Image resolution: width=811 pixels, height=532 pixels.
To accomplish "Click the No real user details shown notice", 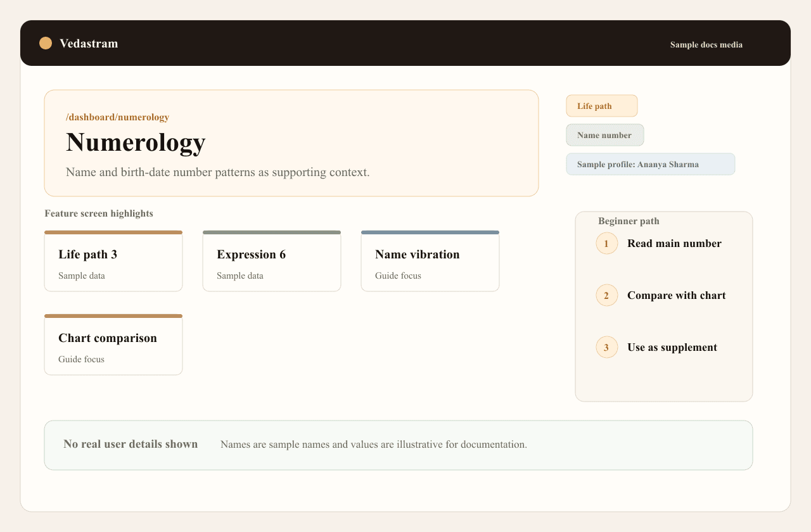I will (131, 444).
